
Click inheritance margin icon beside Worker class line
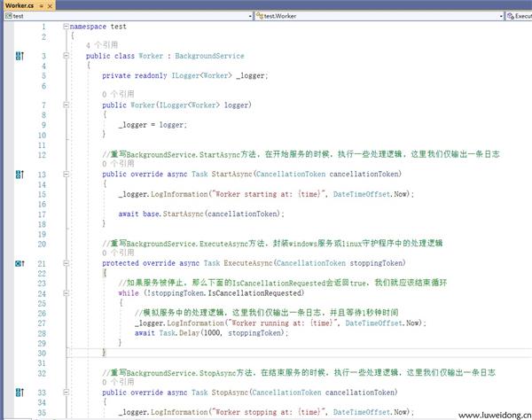click(x=20, y=56)
